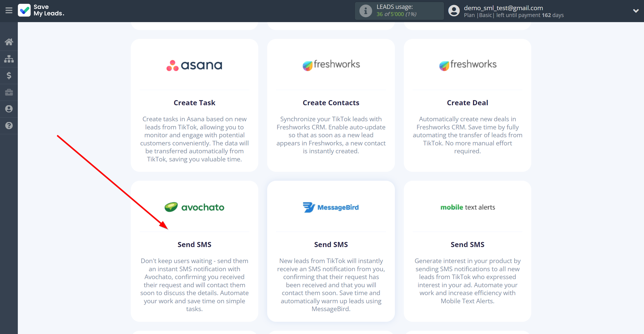This screenshot has width=644, height=334.
Task: Select Avochato Send SMS title
Action: tap(194, 245)
